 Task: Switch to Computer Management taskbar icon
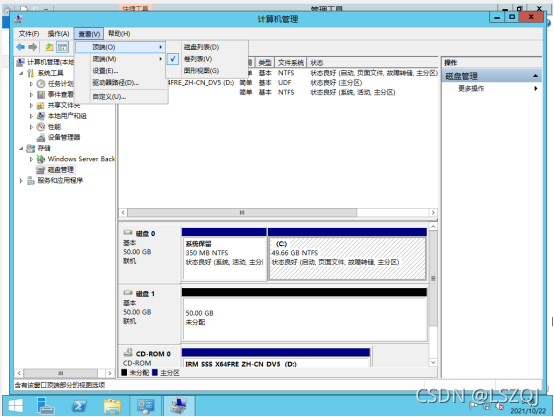(x=179, y=405)
